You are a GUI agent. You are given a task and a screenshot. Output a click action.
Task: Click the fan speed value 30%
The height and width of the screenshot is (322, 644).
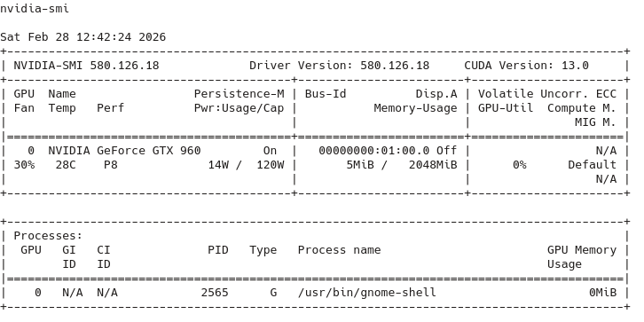click(x=24, y=165)
